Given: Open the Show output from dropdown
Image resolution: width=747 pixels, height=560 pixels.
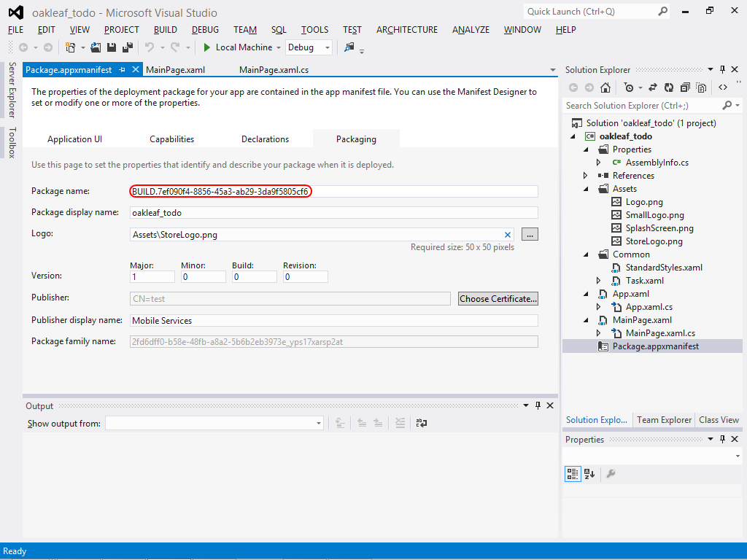Looking at the screenshot, I should tap(319, 423).
